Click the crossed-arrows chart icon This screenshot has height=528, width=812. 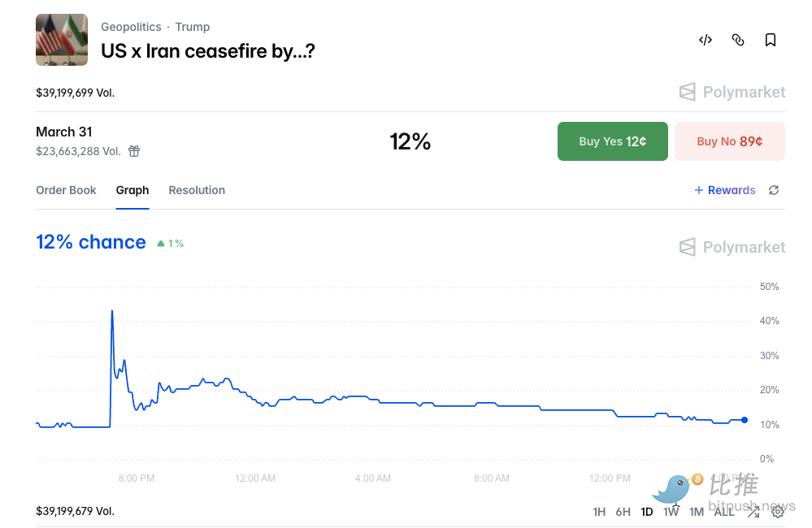pos(753,512)
